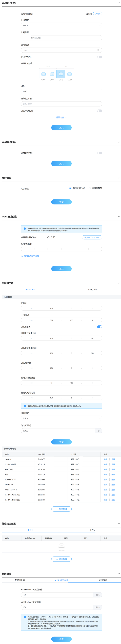This screenshot has height=644, width=121.
Task: Switch to the 无线链路 tab
Action: [103, 580]
